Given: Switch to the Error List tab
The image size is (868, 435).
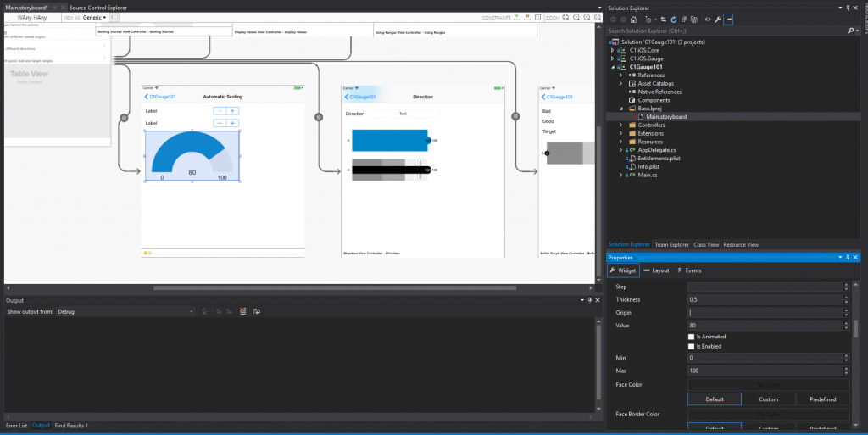Looking at the screenshot, I should pos(16,426).
